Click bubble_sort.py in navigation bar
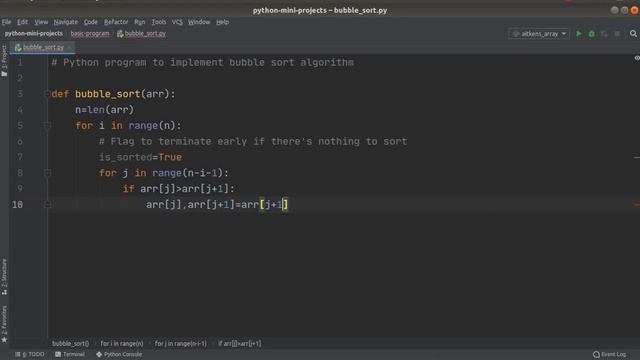 tap(141, 34)
